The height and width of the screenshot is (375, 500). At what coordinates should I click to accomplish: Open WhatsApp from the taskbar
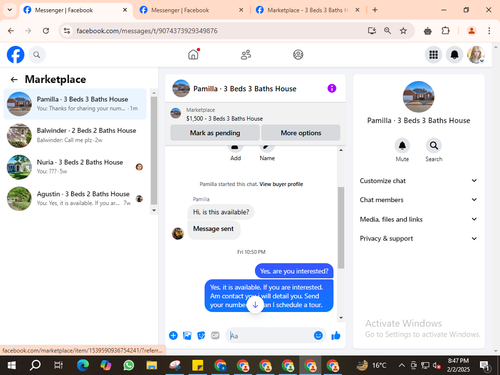pos(129,365)
